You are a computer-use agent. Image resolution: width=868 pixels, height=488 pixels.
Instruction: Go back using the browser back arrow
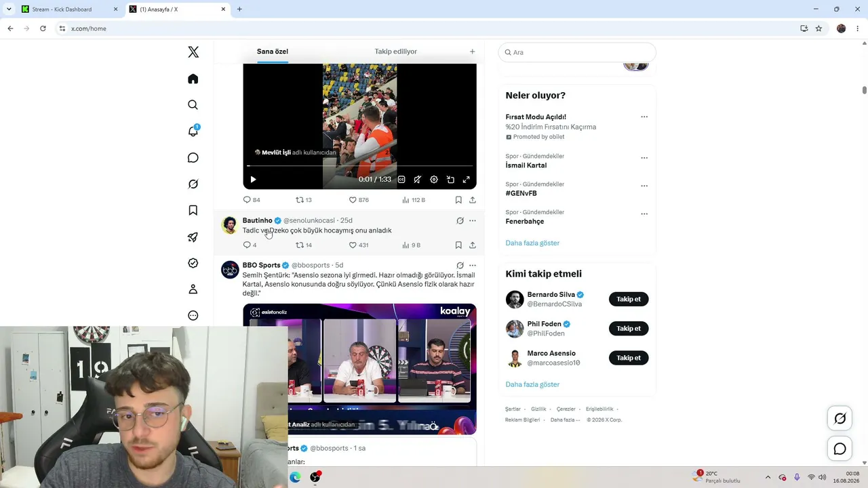[10, 28]
